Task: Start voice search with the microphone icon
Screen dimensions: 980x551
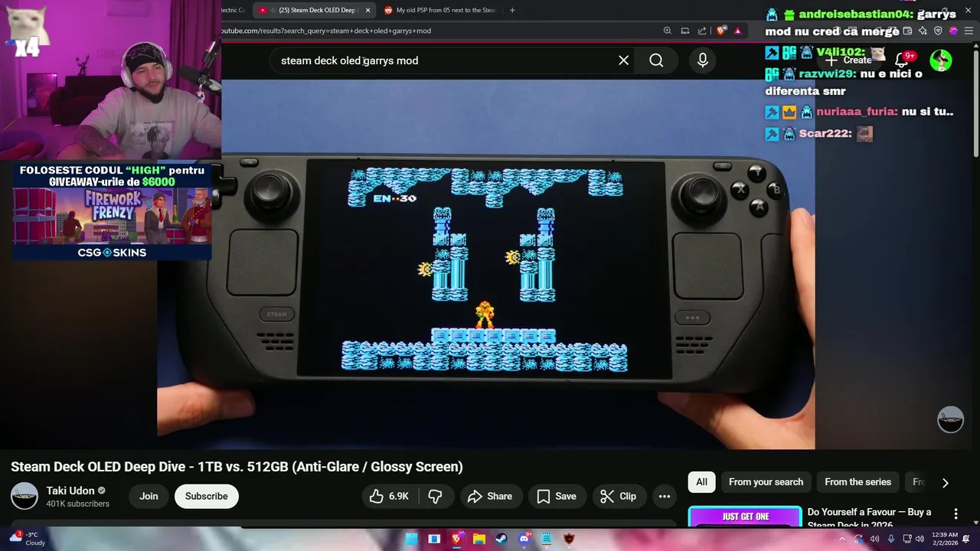Action: click(702, 60)
